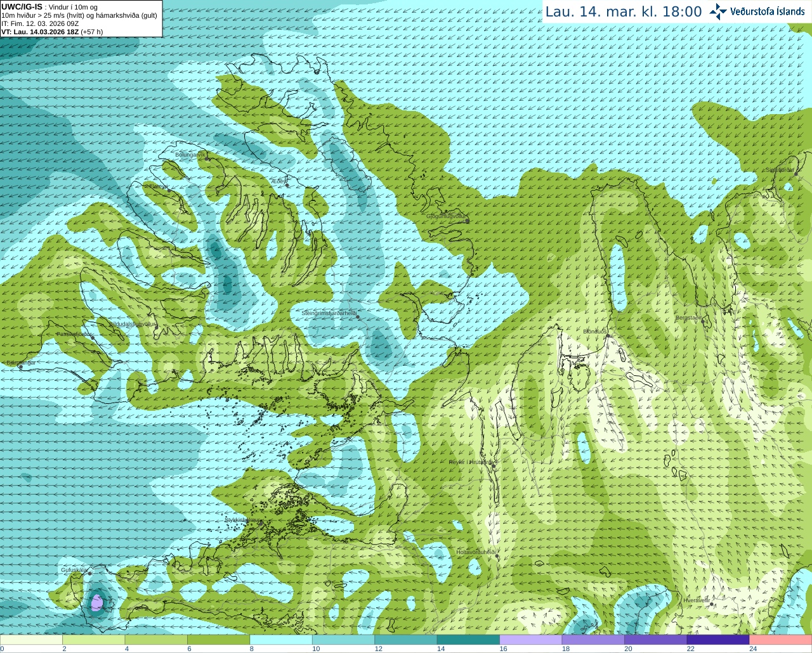Click the pale yellow 0–2 legend swatch
The height and width of the screenshot is (653, 812).
pyautogui.click(x=32, y=640)
